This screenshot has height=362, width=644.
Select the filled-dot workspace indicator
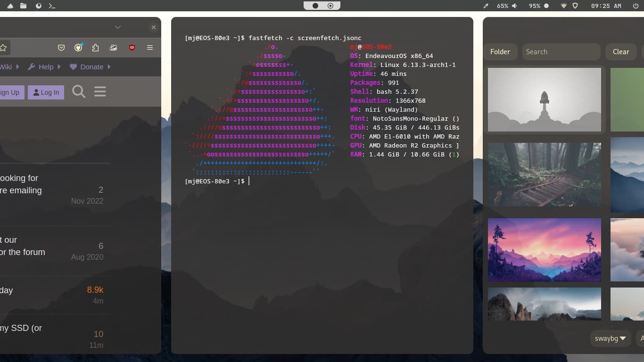pyautogui.click(x=315, y=6)
